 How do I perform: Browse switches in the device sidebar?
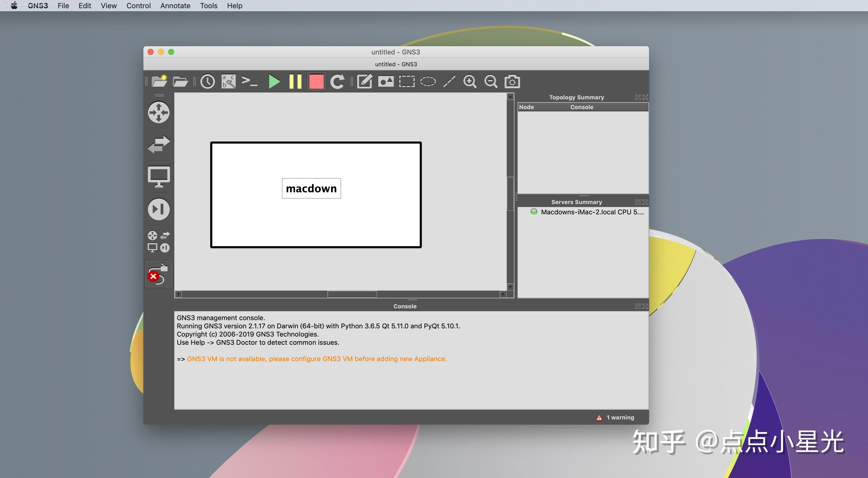point(159,145)
